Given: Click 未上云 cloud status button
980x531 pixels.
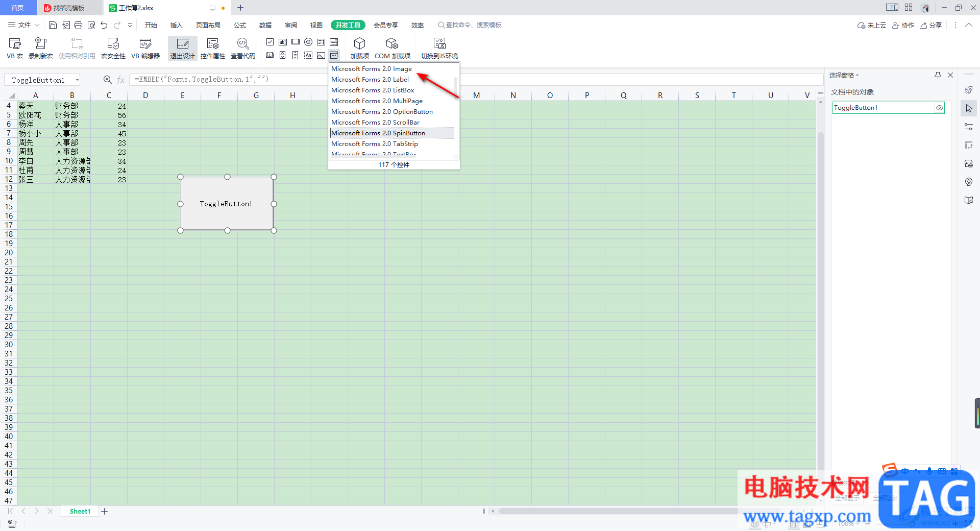Looking at the screenshot, I should (x=872, y=25).
